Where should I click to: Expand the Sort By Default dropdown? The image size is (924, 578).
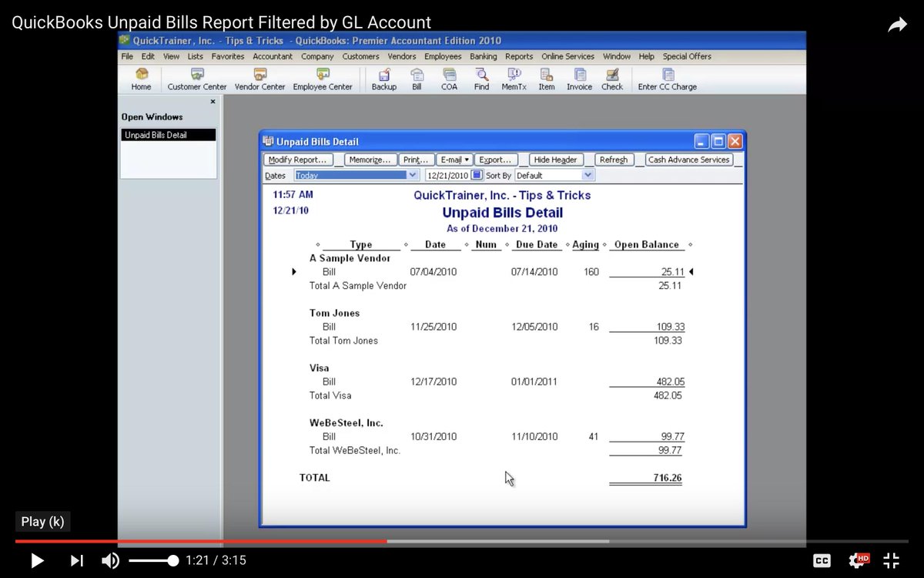(588, 175)
